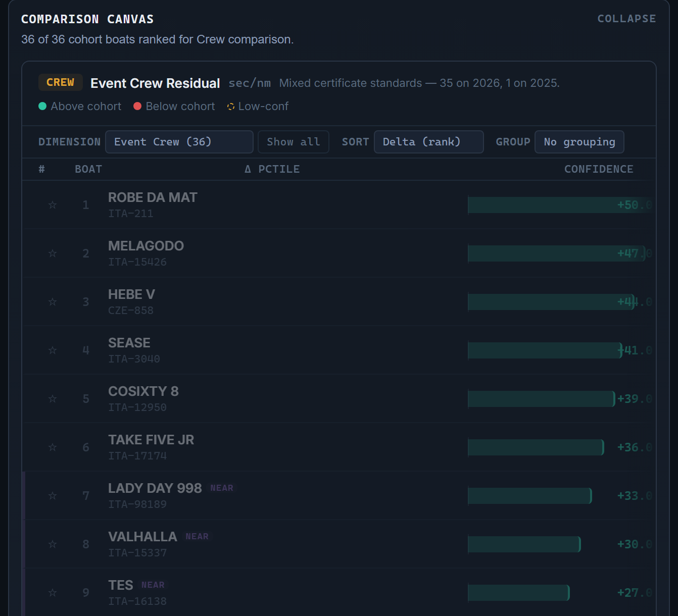The width and height of the screenshot is (678, 616).
Task: Star the ROBE DA MAT boat
Action: 53,204
